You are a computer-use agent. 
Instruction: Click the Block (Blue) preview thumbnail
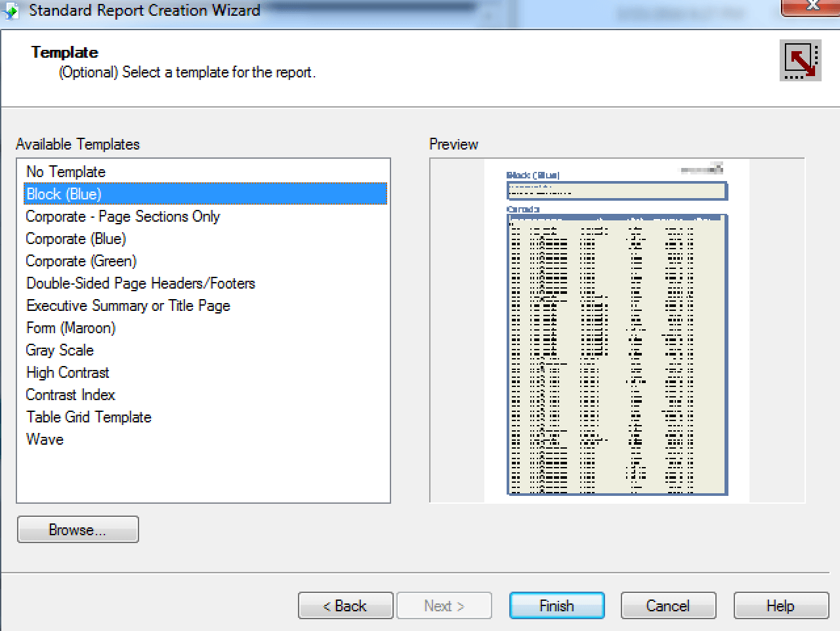tap(617, 328)
